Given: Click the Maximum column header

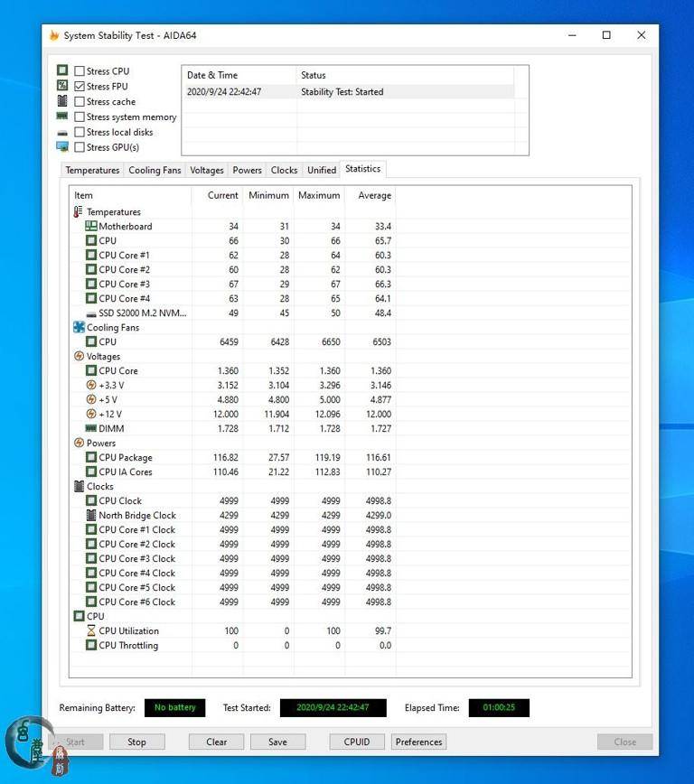Looking at the screenshot, I should click(319, 195).
